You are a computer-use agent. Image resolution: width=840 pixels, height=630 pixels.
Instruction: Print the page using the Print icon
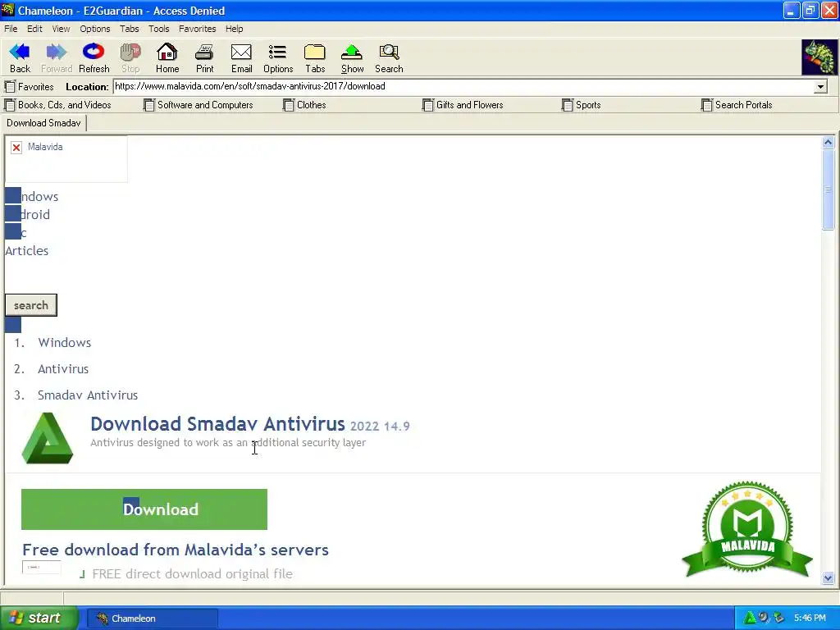pyautogui.click(x=204, y=58)
